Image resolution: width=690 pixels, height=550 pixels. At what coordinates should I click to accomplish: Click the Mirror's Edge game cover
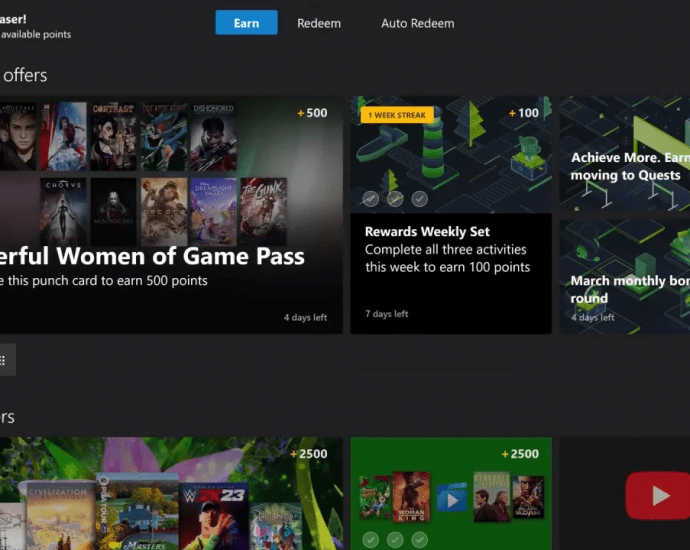click(63, 136)
